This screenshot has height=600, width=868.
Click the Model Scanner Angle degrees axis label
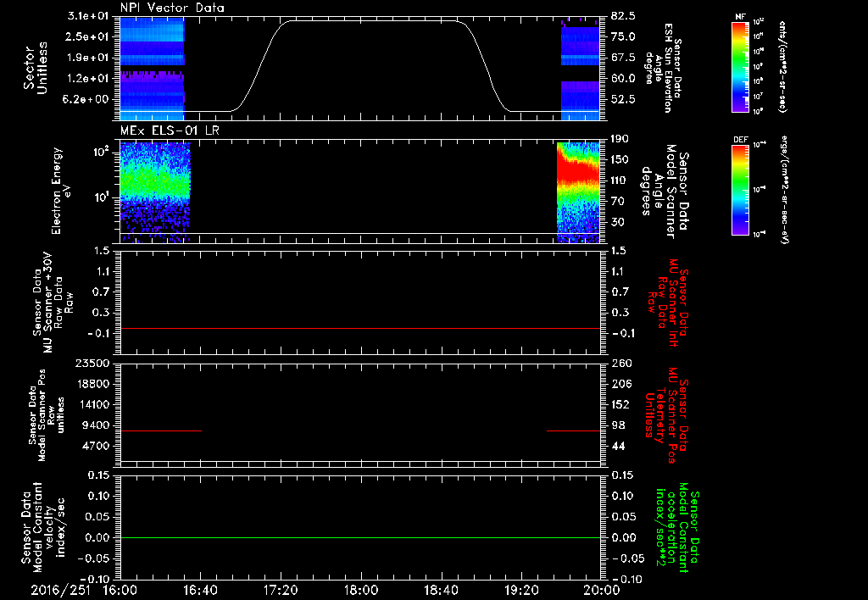coord(665,192)
